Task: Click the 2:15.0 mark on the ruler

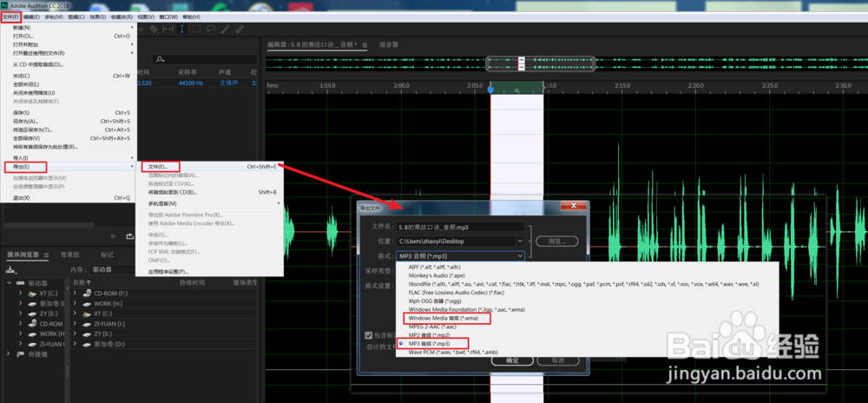Action: [x=622, y=86]
